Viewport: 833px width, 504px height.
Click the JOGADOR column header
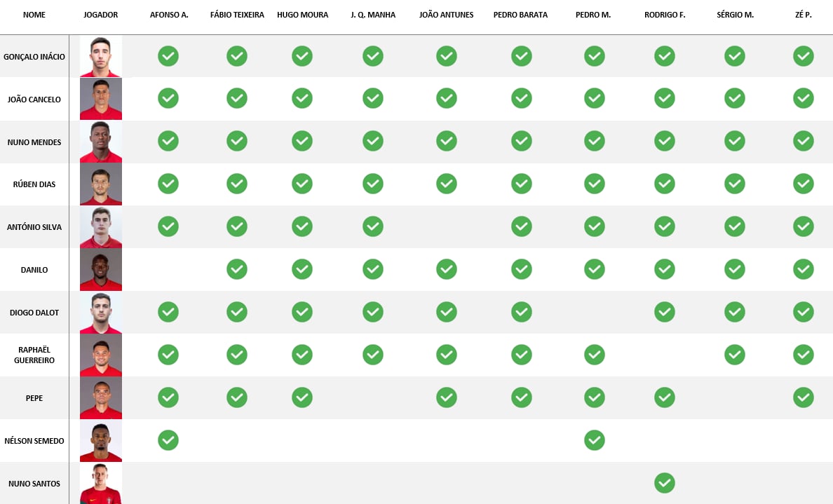click(x=101, y=15)
